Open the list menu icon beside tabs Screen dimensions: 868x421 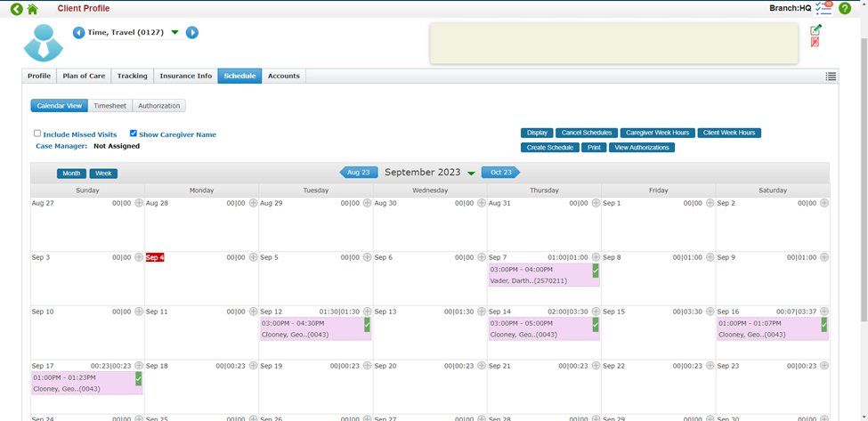point(831,77)
